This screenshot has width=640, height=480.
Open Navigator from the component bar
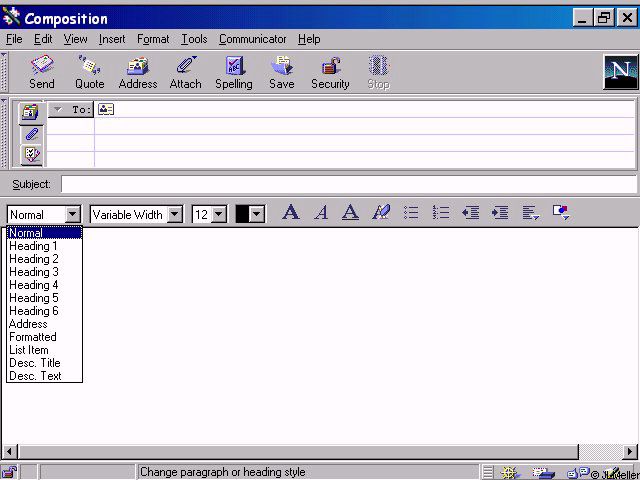pyautogui.click(x=510, y=473)
